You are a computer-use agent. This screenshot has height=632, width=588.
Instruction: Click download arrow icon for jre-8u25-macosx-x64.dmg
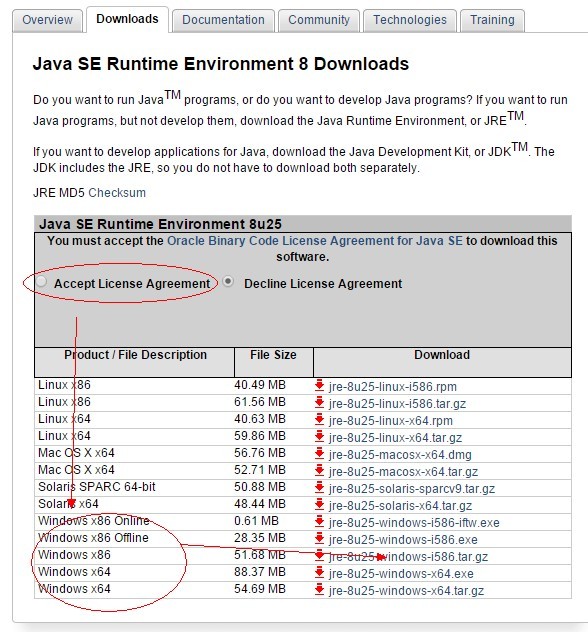pos(319,453)
